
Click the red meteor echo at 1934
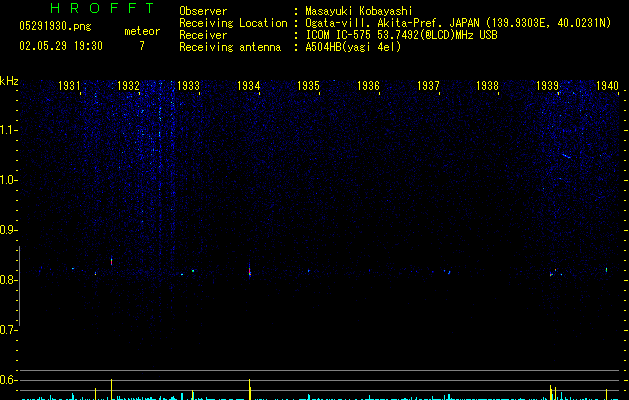point(250,272)
